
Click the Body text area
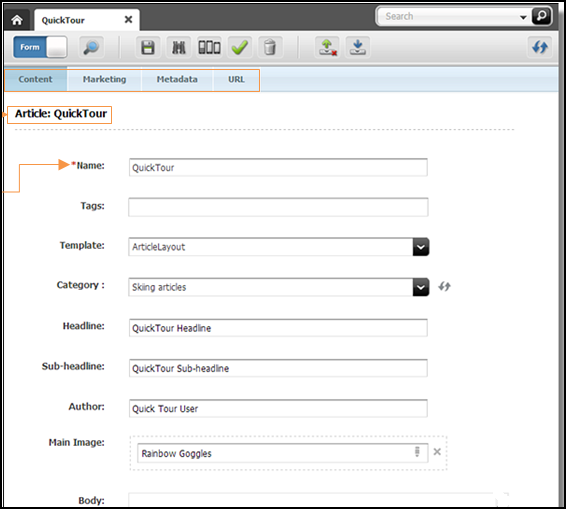point(312,500)
